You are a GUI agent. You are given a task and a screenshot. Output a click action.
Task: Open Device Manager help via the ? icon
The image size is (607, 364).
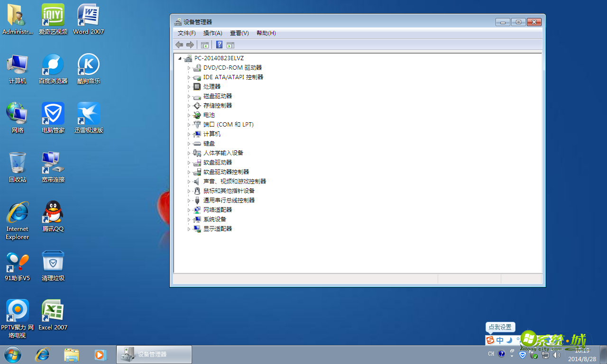[x=219, y=45]
